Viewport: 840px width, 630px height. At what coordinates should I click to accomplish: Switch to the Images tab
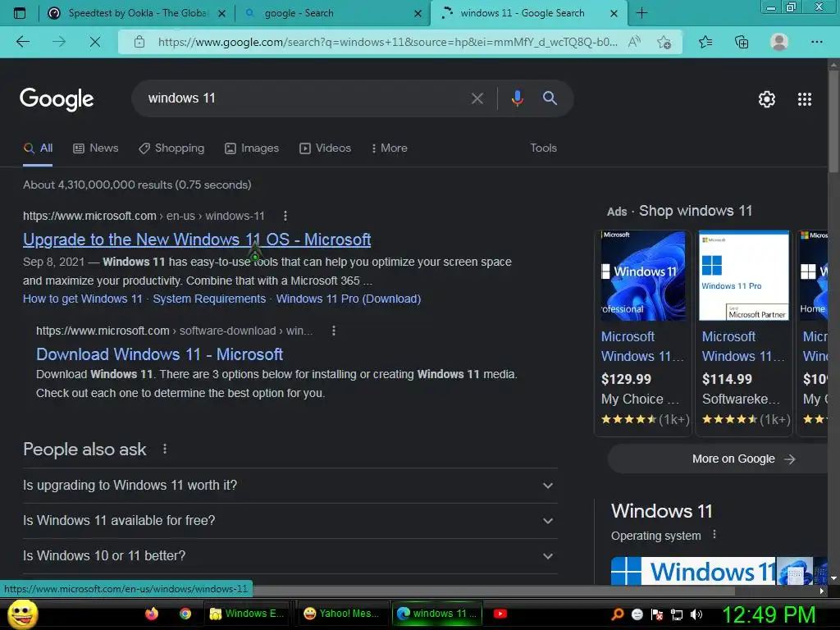coord(252,148)
